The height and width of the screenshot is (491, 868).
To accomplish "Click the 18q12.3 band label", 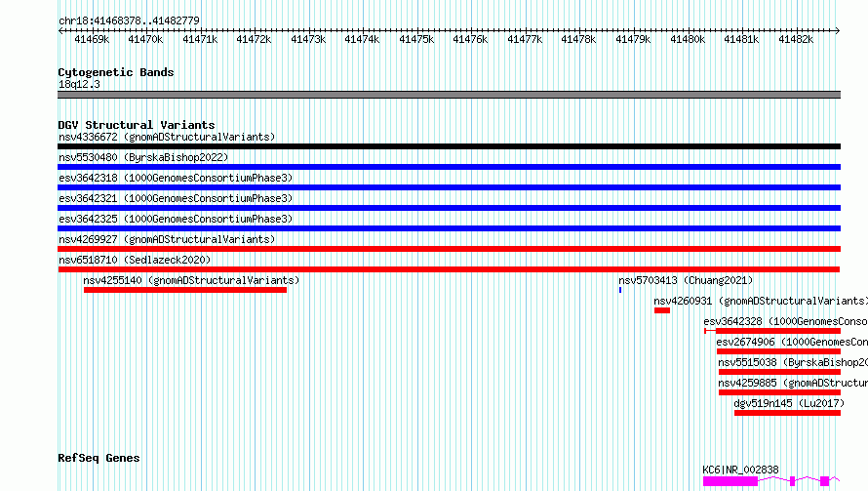I will (79, 84).
